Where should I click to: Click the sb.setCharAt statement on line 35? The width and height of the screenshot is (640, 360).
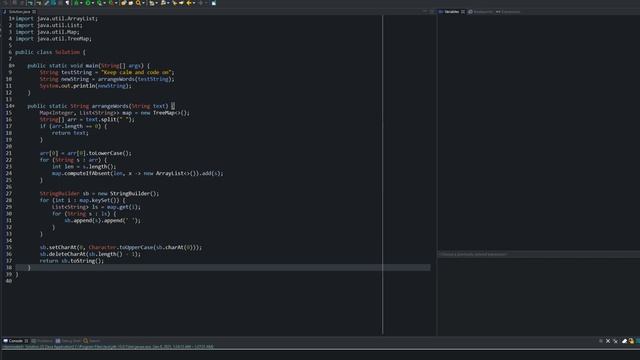coord(121,247)
